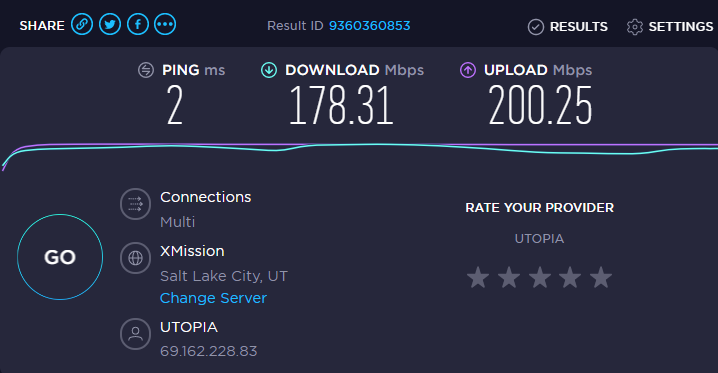
Task: Click the Change Server link
Action: tap(213, 298)
